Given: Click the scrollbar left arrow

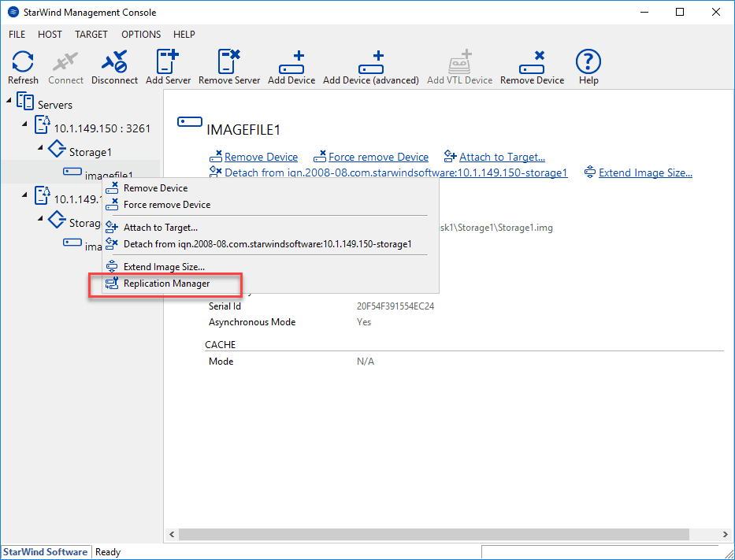Looking at the screenshot, I should coord(172,534).
